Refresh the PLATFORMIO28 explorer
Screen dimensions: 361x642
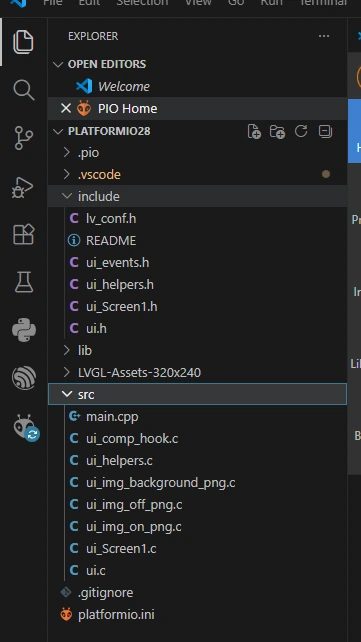(301, 131)
